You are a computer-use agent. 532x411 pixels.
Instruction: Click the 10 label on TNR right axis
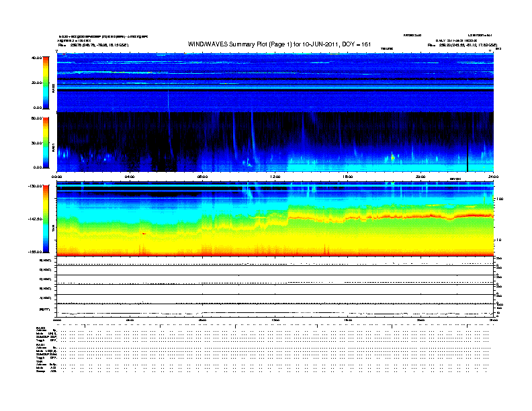(x=498, y=240)
